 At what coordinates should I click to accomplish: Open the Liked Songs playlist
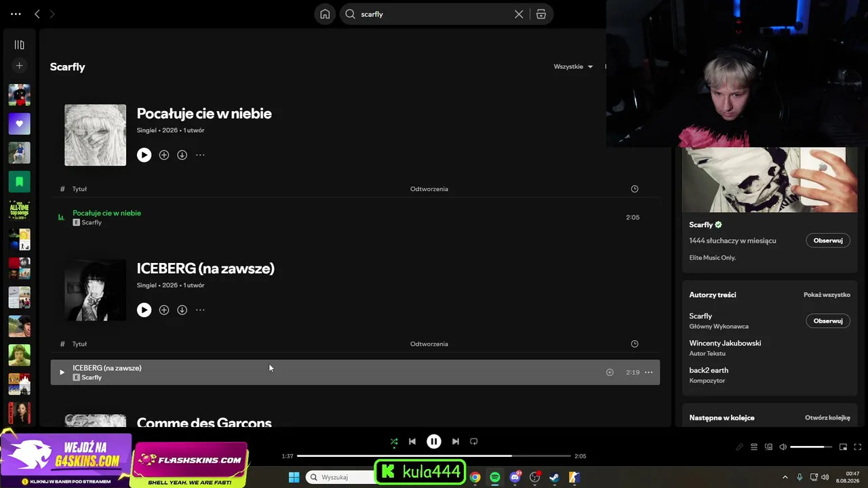pos(19,124)
